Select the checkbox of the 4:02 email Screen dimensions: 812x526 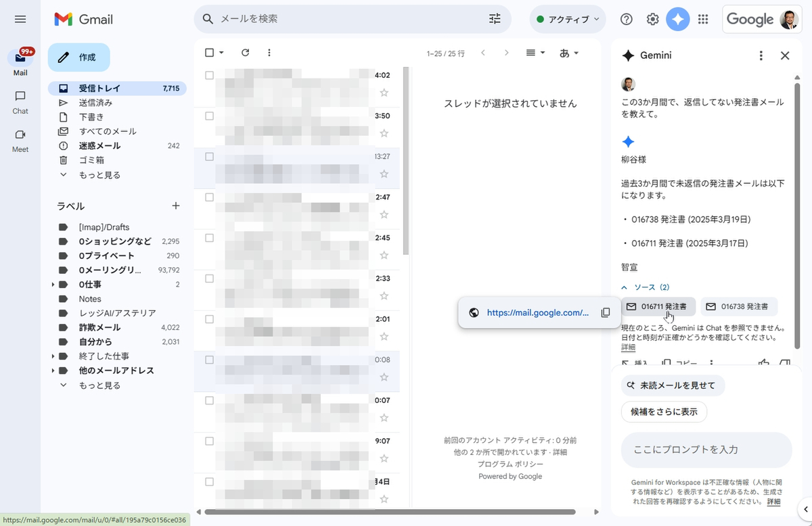209,75
